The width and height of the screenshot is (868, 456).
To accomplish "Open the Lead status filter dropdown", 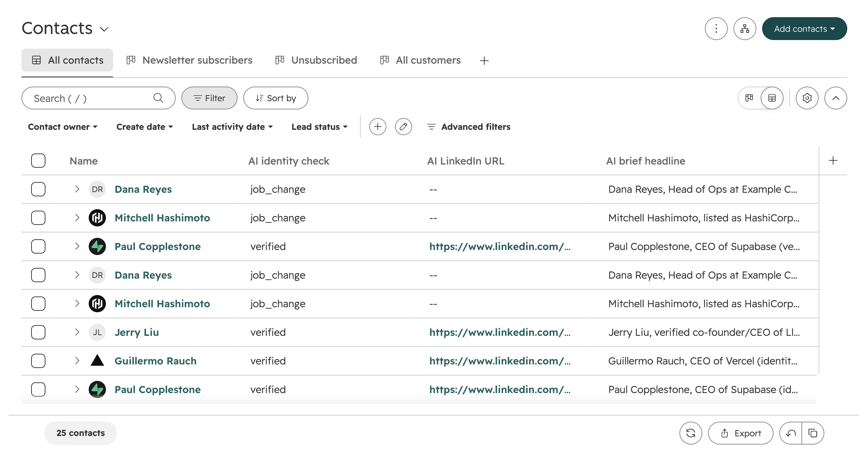I will pos(320,127).
